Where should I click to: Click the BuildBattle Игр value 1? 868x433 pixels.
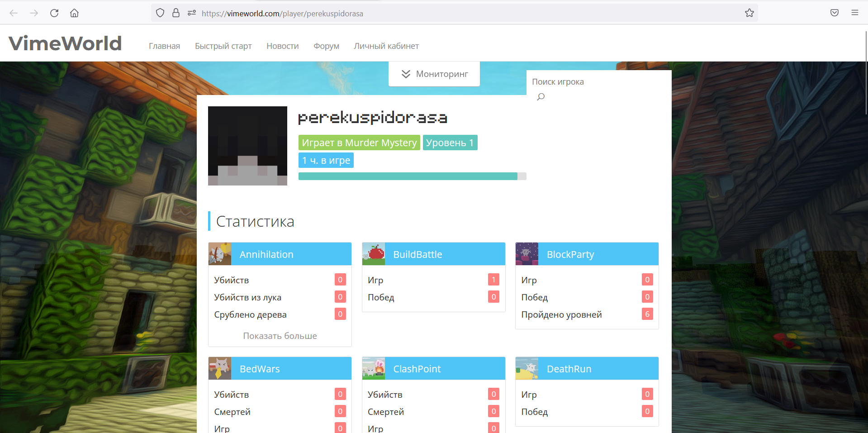[493, 280]
